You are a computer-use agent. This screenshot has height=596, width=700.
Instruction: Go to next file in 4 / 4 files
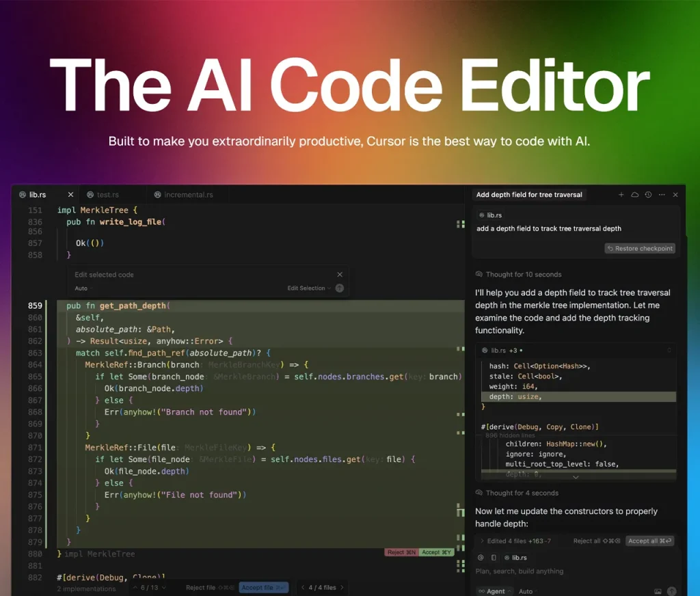[342, 588]
